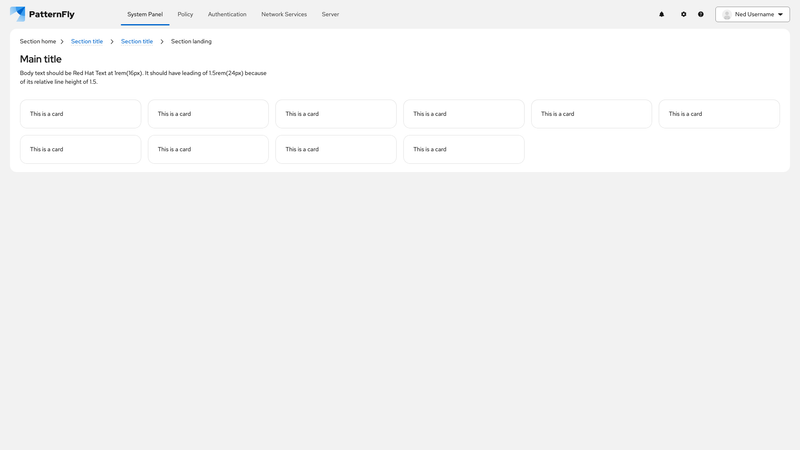Click the Section landing breadcrumb text
The image size is (800, 450).
191,41
